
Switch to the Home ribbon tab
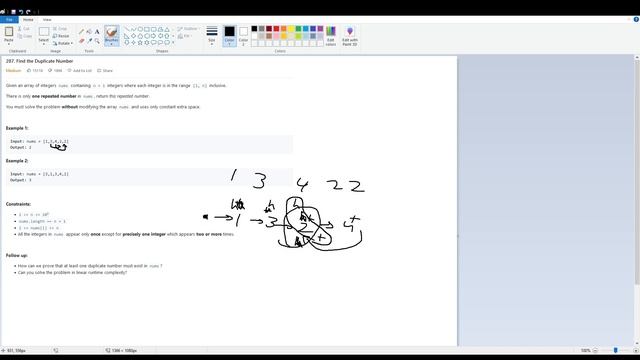(x=28, y=20)
